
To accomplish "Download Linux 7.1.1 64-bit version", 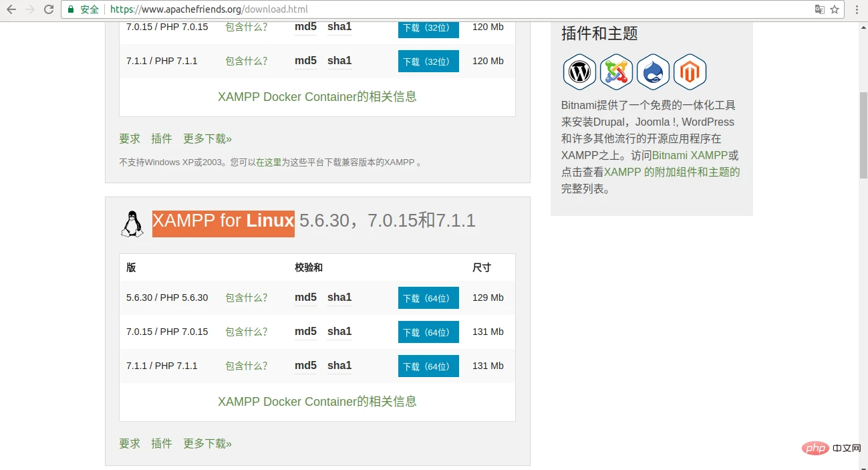I will pyautogui.click(x=428, y=366).
